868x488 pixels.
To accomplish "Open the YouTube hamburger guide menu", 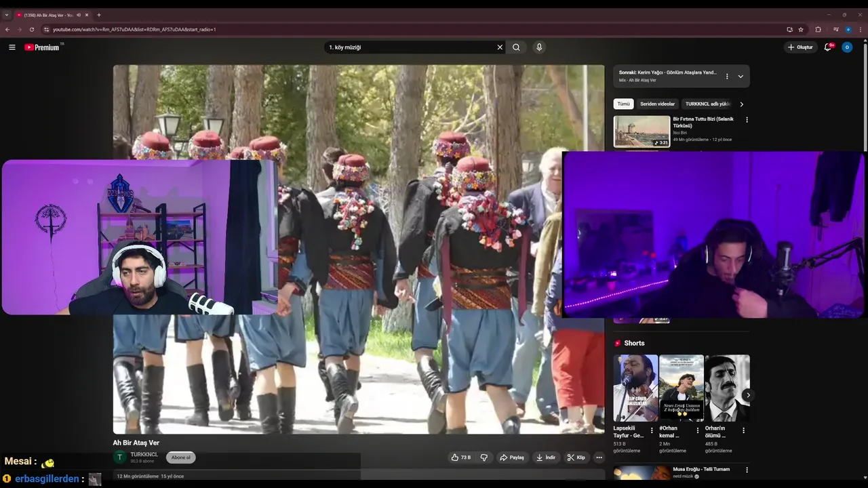I will 12,47.
